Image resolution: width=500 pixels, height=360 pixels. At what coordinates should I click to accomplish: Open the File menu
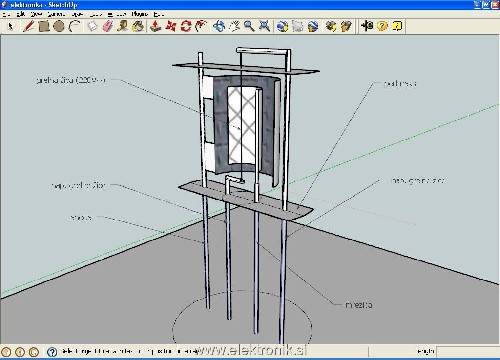click(6, 14)
